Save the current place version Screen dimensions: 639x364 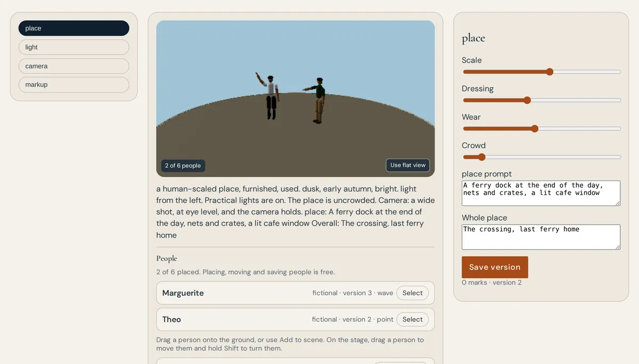495,267
